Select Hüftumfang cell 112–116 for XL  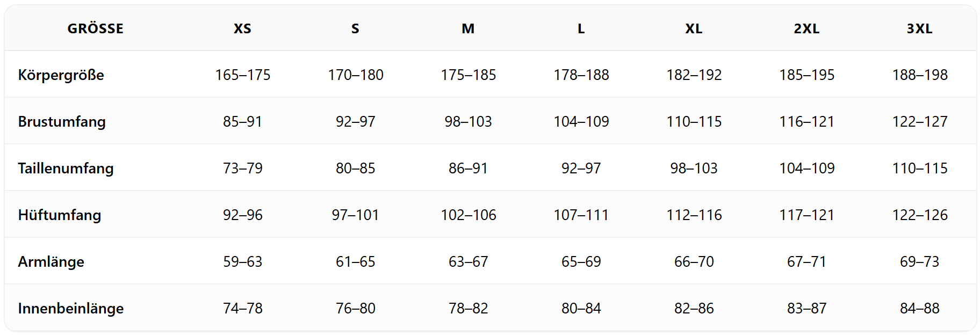694,215
